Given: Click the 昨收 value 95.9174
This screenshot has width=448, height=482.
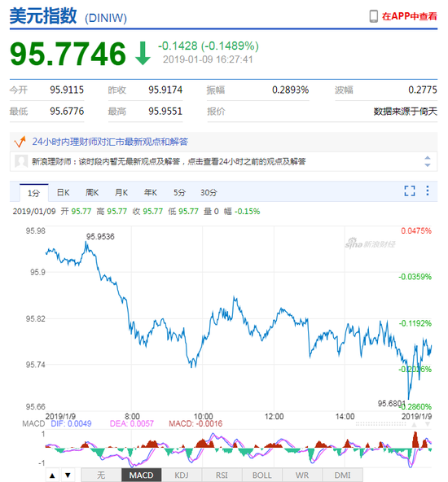Looking at the screenshot, I should click(165, 90).
